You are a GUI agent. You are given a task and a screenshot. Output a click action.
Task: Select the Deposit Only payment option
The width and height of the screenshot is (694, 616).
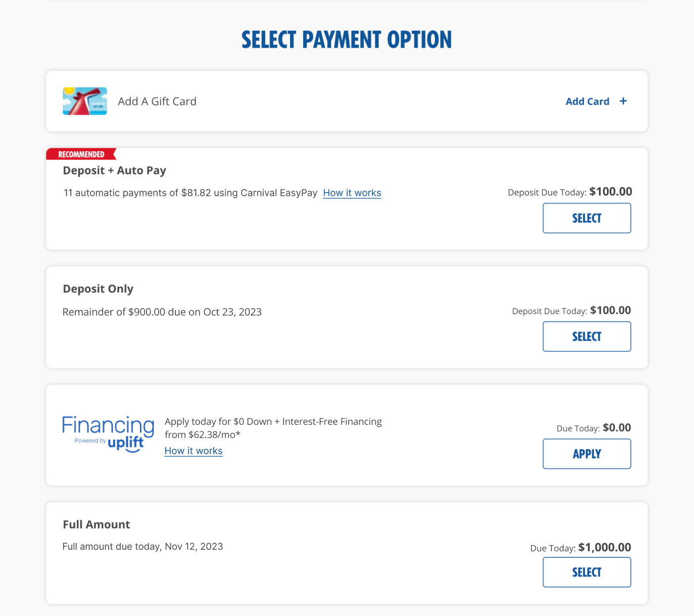click(x=586, y=336)
